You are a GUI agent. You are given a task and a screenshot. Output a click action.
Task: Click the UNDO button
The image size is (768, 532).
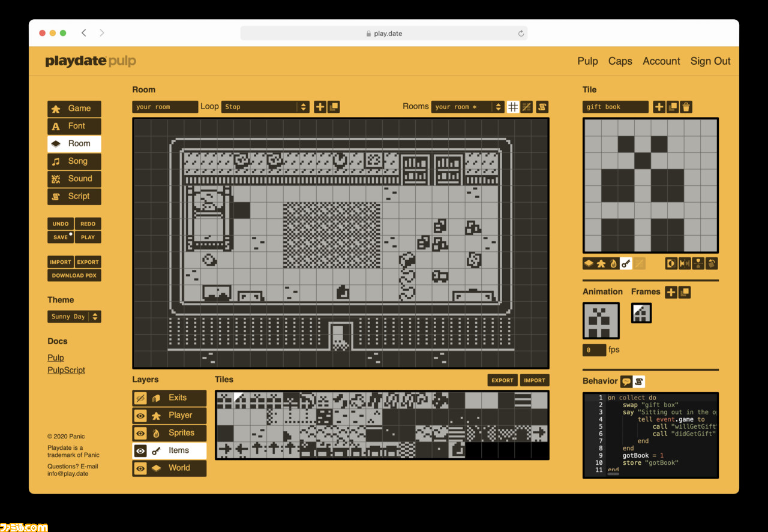(61, 224)
